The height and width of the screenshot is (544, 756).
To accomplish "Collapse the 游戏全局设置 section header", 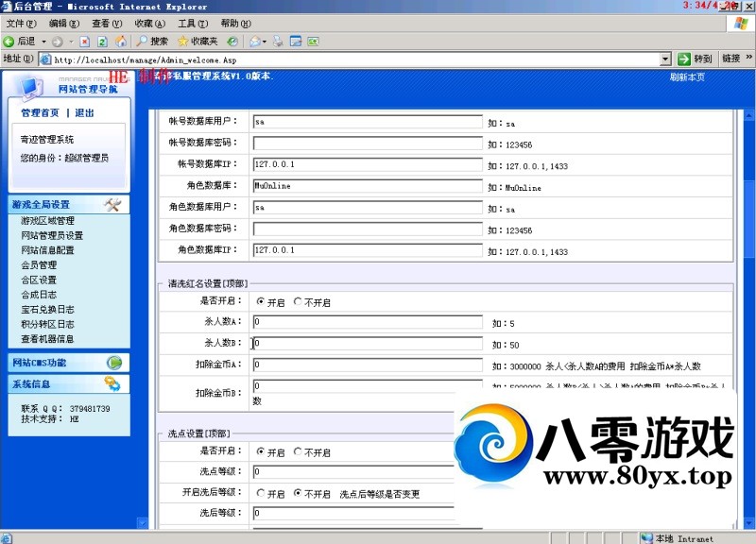I will [69, 205].
